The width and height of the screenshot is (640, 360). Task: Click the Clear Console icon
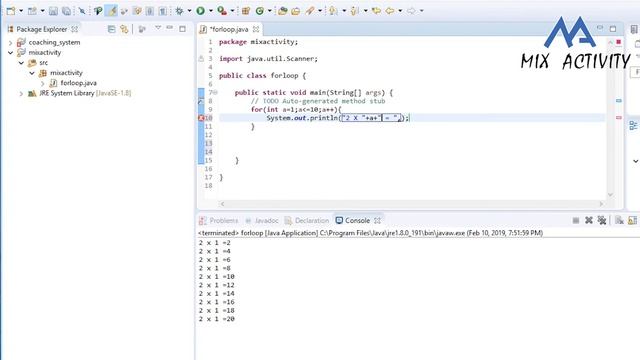tap(619, 220)
